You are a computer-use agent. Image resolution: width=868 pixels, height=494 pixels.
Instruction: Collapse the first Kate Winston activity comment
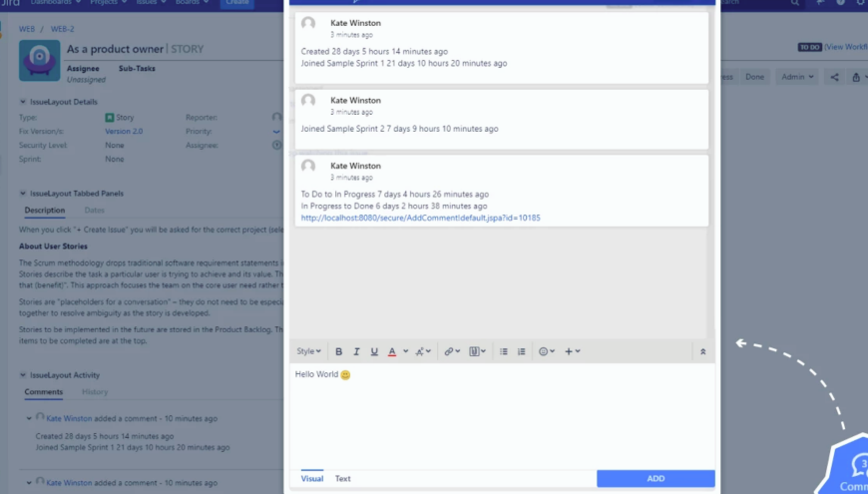(x=29, y=419)
